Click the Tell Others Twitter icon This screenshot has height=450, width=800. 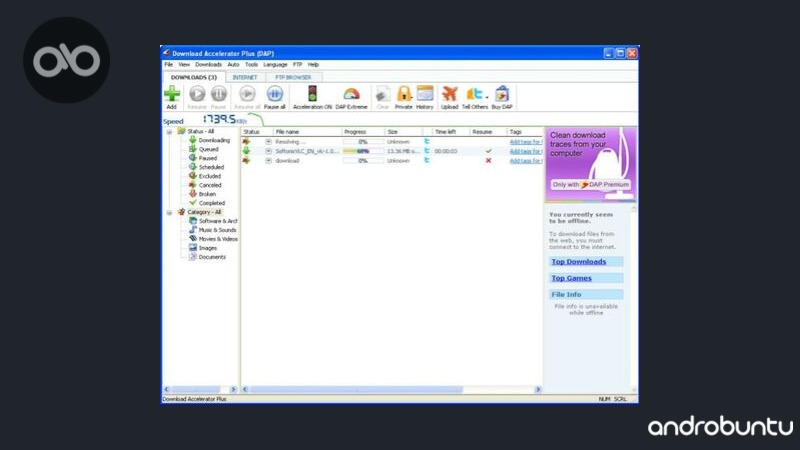474,94
